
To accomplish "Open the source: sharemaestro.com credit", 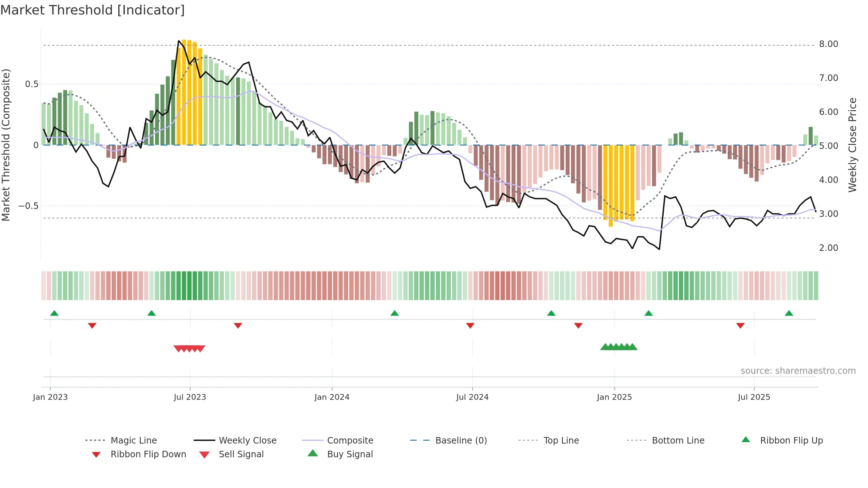I will tap(798, 371).
